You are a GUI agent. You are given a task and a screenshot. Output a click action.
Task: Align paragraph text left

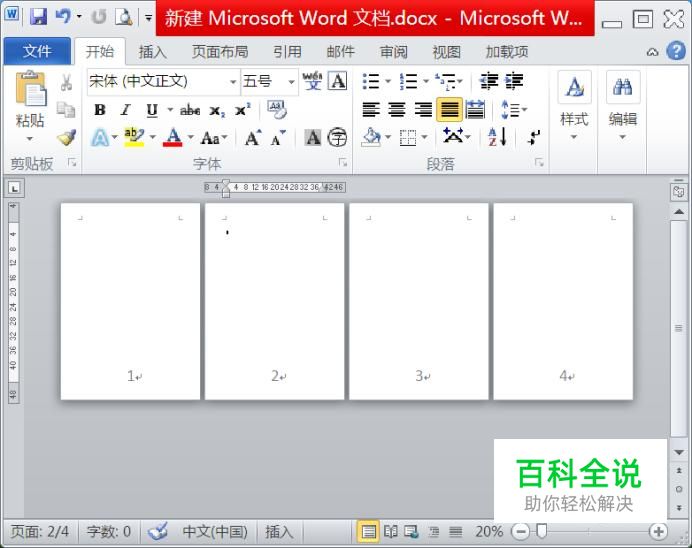371,109
